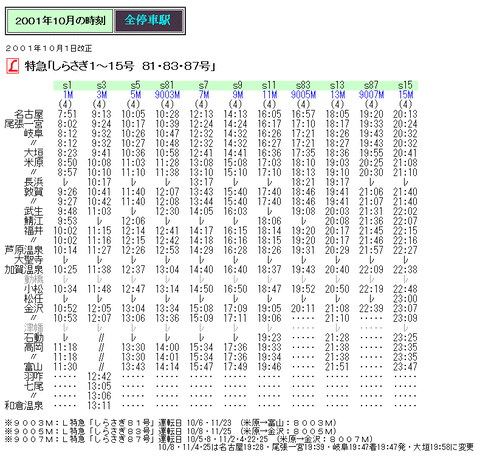The height and width of the screenshot is (456, 480).
Task: Select the 羽咋 station row label
Action: pos(34,376)
